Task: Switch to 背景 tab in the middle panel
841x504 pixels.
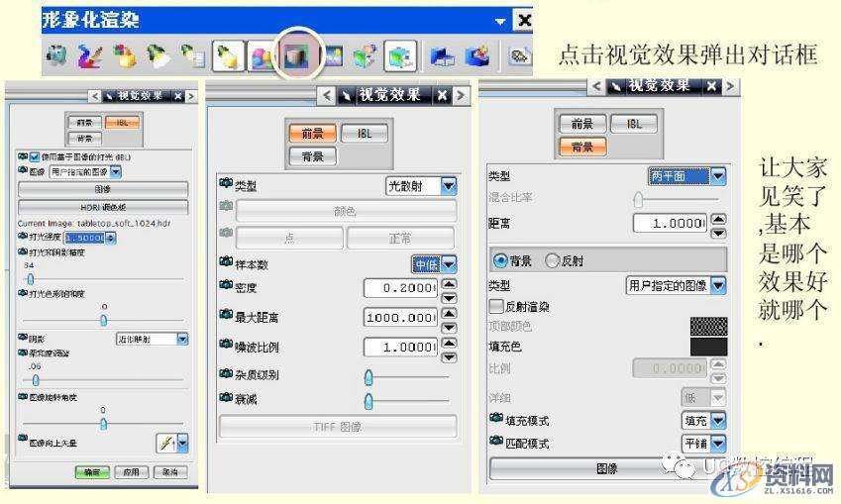Action: 313,156
